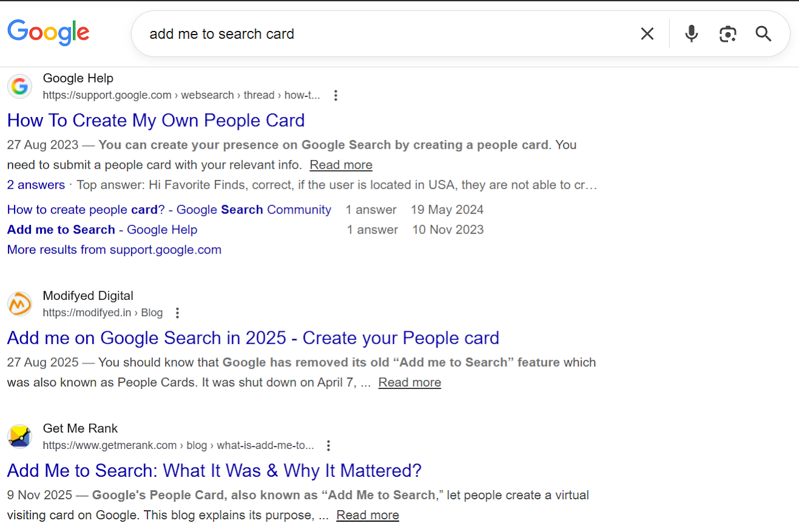The height and width of the screenshot is (532, 799).
Task: Click More results from support.google.com
Action: [x=114, y=249]
